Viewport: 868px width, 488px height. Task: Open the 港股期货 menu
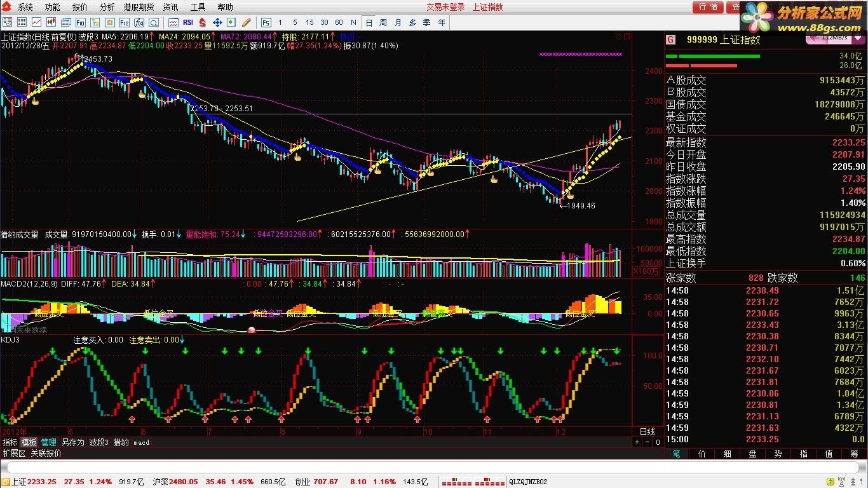click(x=139, y=7)
